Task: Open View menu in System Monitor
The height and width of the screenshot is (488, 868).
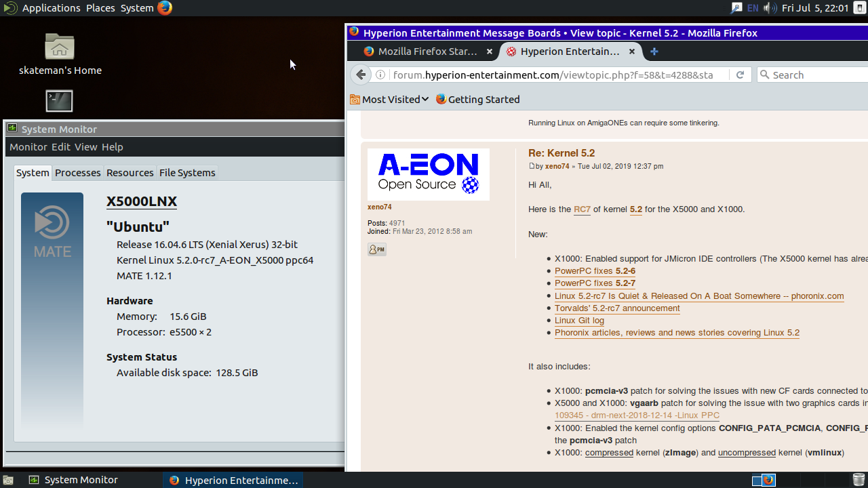Action: tap(86, 147)
